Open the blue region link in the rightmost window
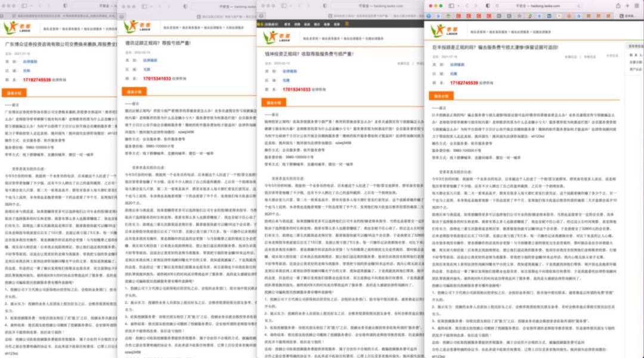This screenshot has height=358, width=644. tap(453, 74)
